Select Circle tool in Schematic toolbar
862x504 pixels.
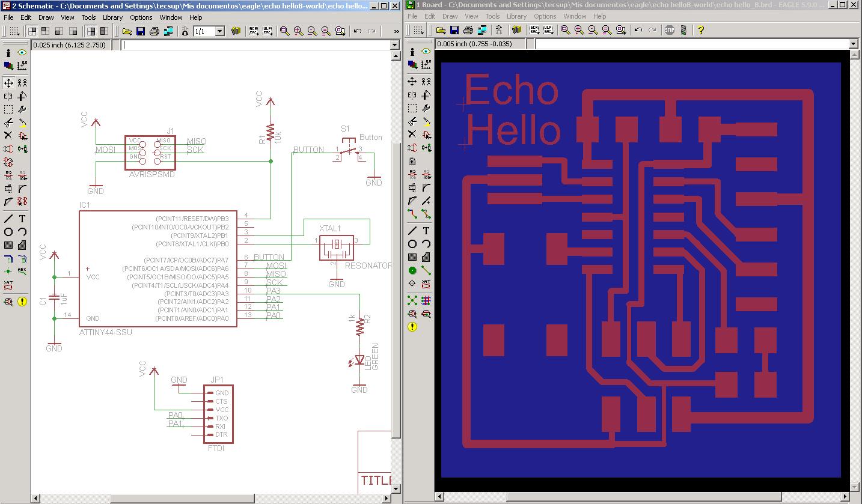tap(8, 232)
